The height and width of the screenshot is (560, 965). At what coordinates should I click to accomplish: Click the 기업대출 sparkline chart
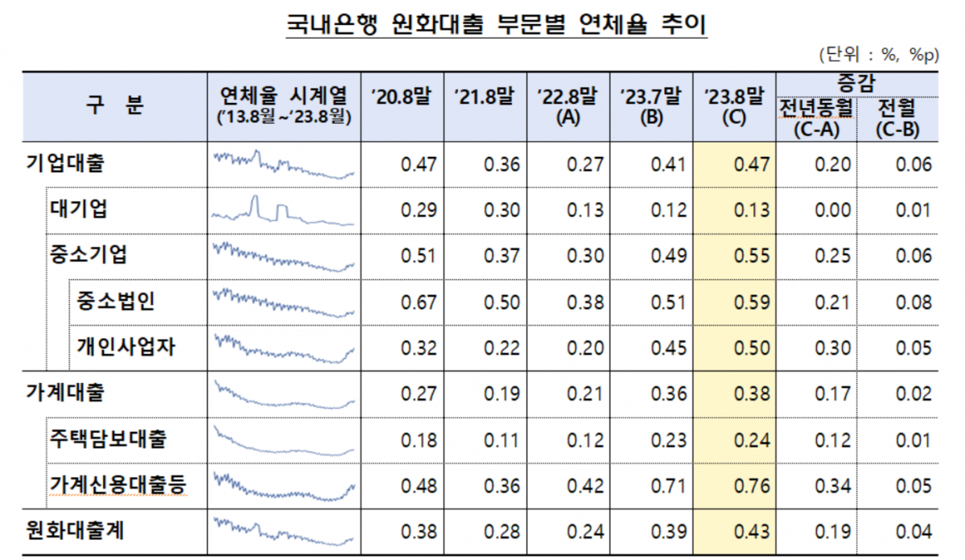[284, 164]
